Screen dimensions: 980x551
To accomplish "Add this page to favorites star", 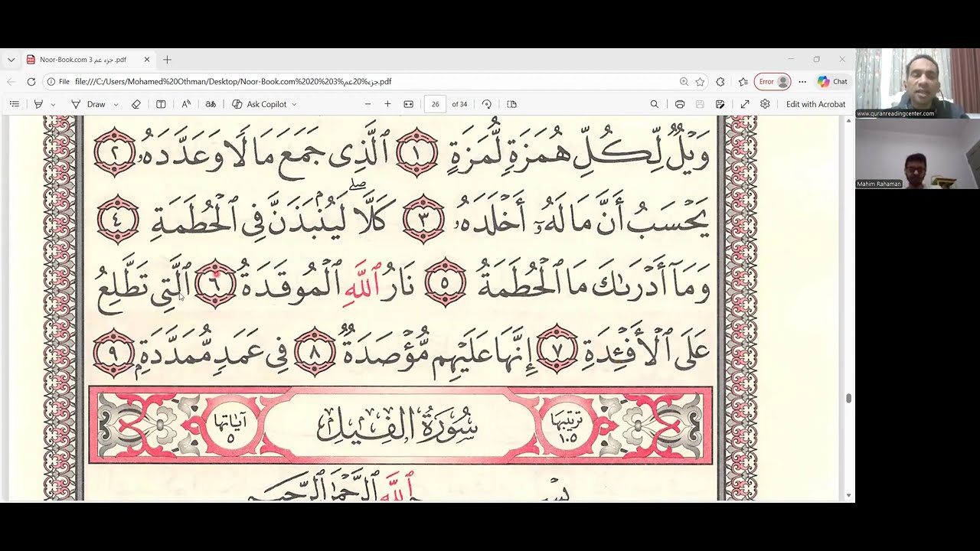I will point(700,81).
